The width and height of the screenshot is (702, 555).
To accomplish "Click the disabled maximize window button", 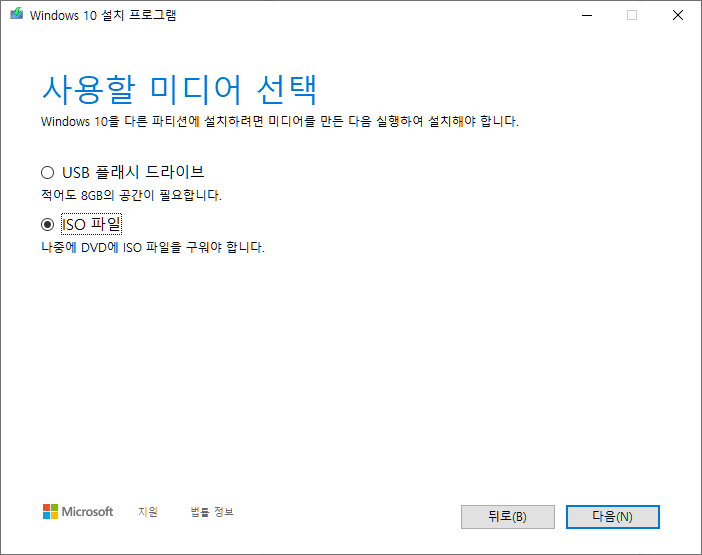I will click(632, 15).
